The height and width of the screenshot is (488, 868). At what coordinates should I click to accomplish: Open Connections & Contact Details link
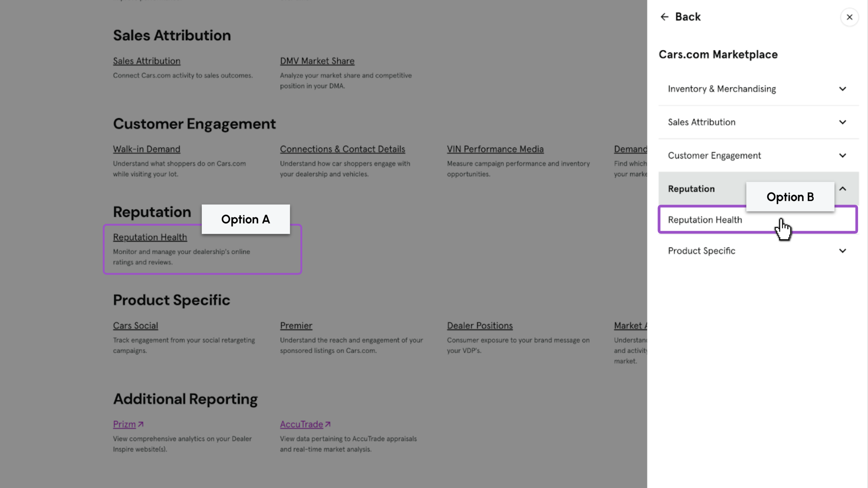tap(342, 149)
